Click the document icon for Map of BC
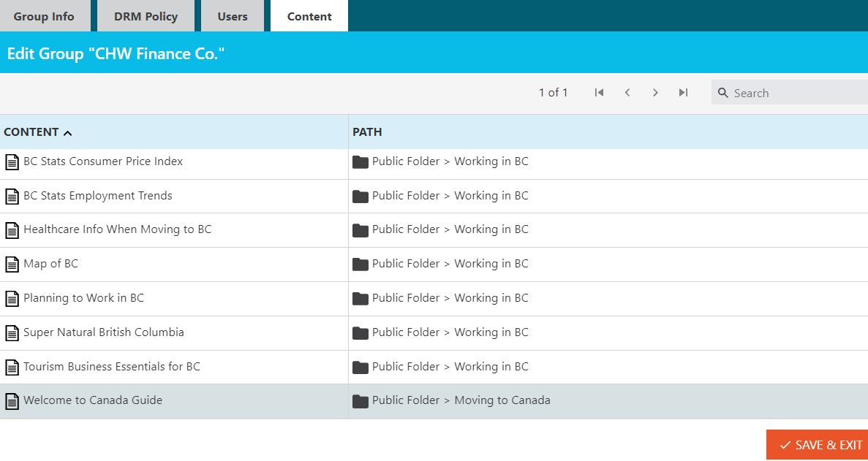Viewport: 868px width, 461px height. click(12, 264)
